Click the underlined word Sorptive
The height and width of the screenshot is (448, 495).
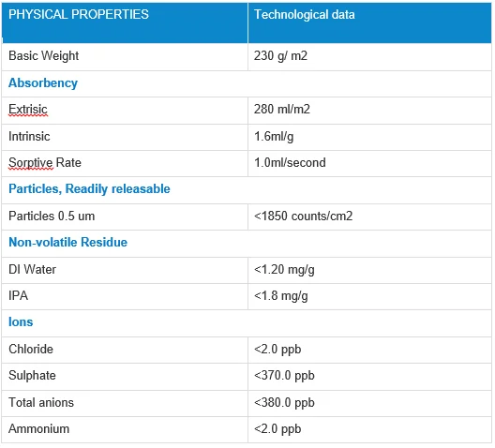[31, 163]
